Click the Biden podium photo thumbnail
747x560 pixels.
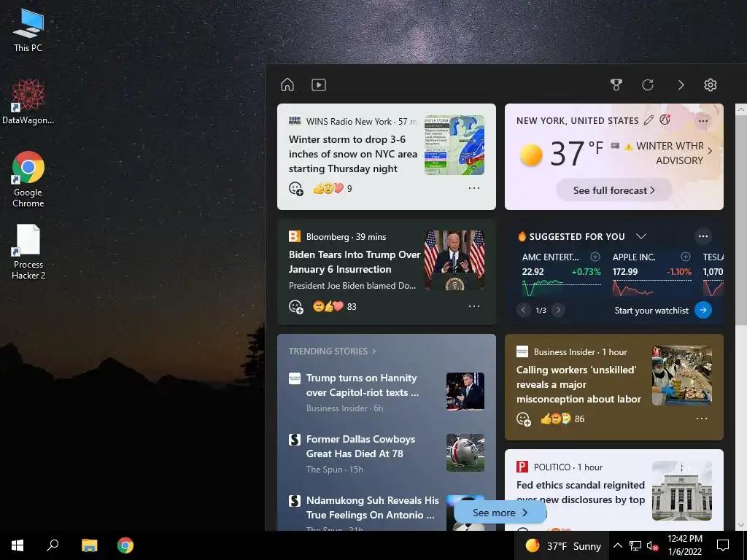[x=454, y=260]
